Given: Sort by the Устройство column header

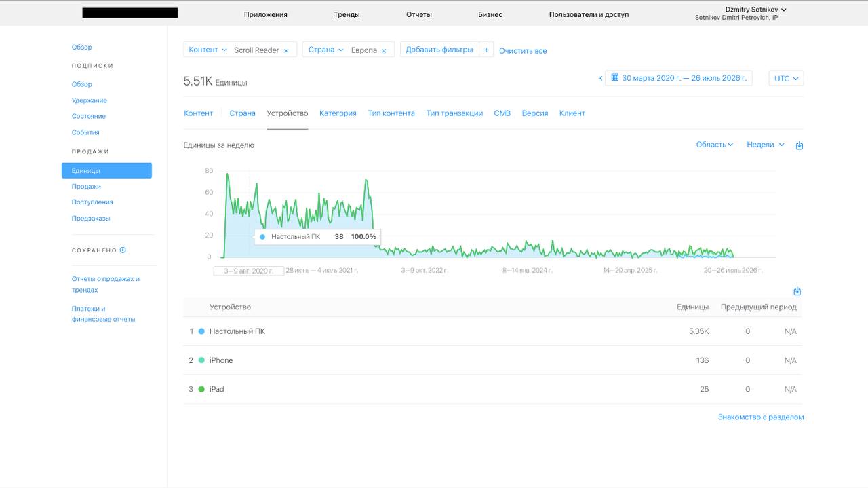Looking at the screenshot, I should [x=230, y=307].
